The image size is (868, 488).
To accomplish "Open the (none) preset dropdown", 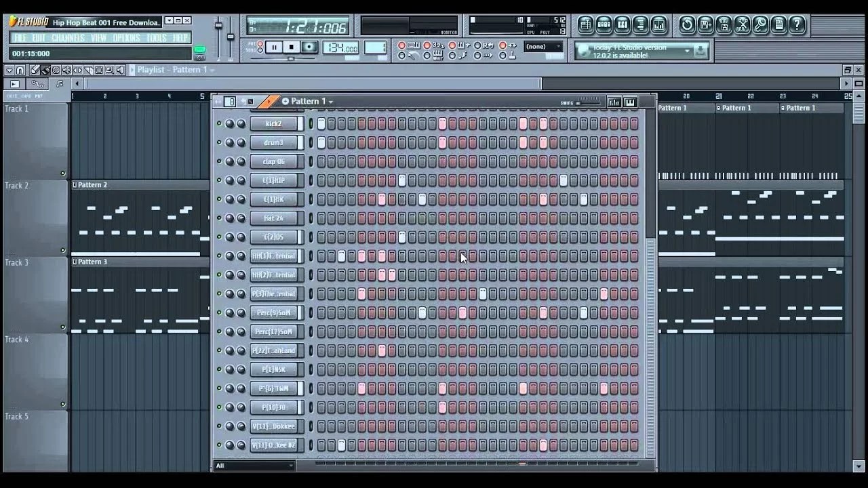I will pos(543,46).
